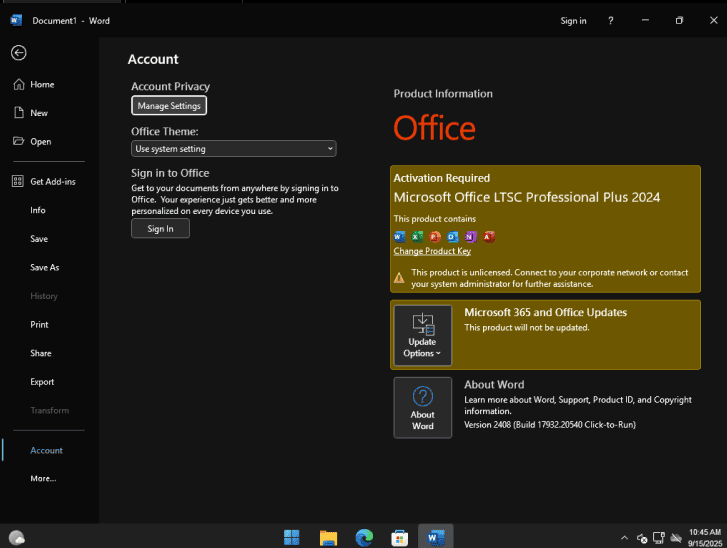Select Share in the sidebar
Viewport: 727px width, 548px height.
(x=41, y=353)
